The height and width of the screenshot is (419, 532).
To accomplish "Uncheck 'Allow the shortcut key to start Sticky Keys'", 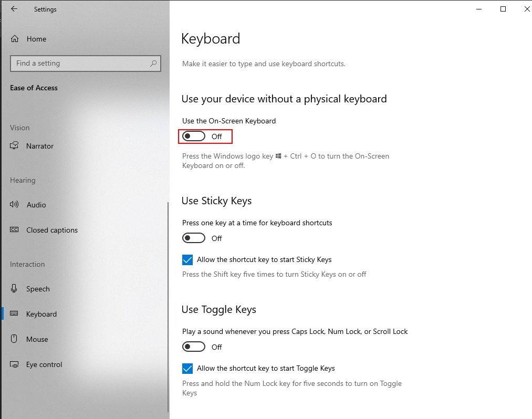I will (x=187, y=259).
